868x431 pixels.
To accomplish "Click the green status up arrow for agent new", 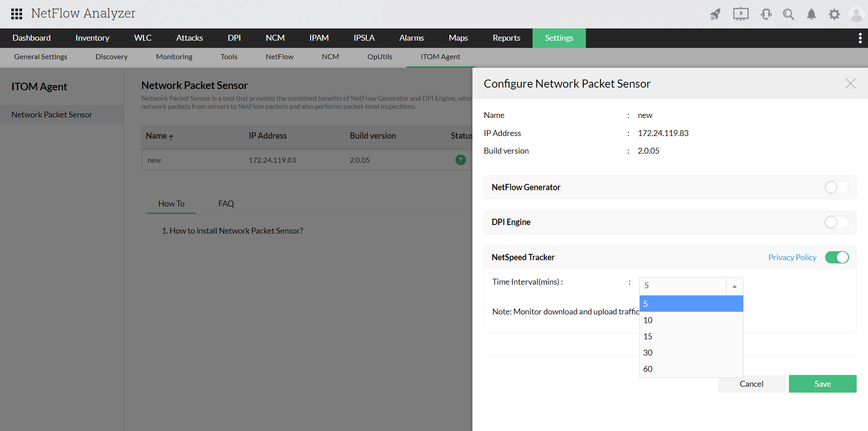I will point(460,160).
